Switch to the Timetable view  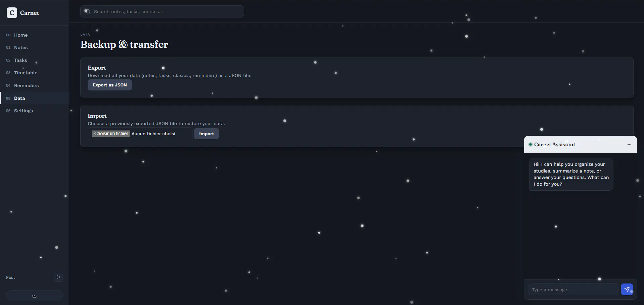click(x=34, y=73)
